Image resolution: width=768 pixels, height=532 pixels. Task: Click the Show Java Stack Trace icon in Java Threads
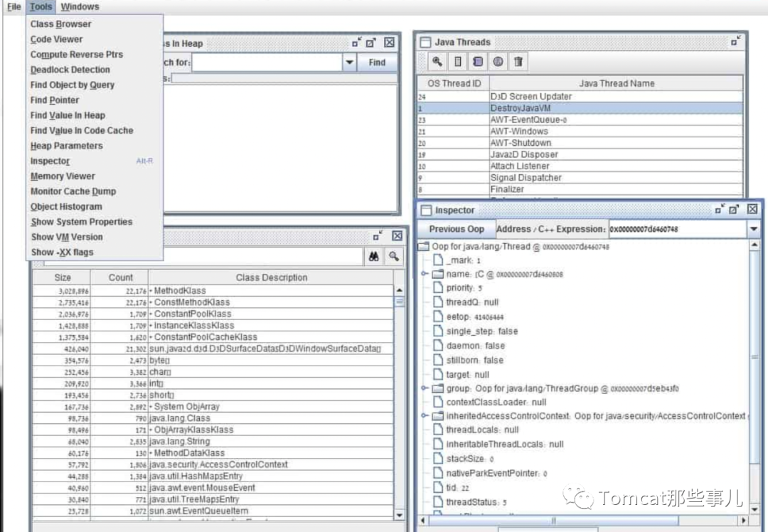[x=478, y=62]
